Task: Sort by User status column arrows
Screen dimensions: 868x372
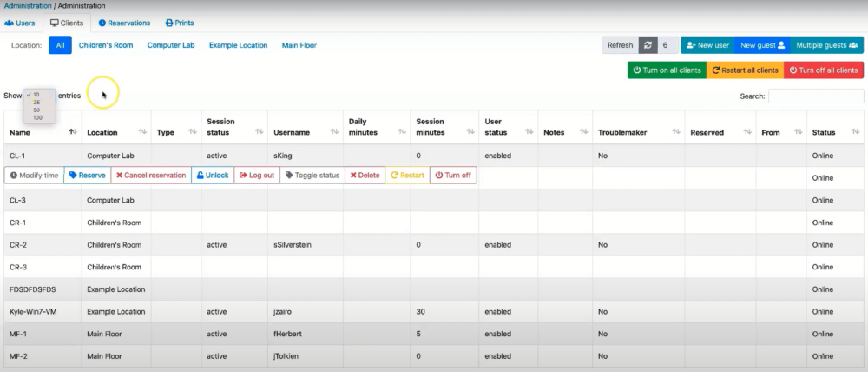Action: point(529,132)
